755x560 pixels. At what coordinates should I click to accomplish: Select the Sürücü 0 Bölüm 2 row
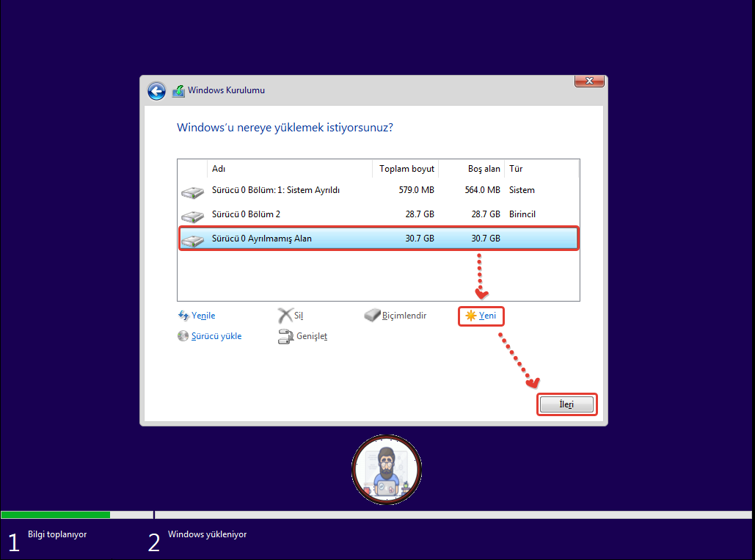pos(379,214)
